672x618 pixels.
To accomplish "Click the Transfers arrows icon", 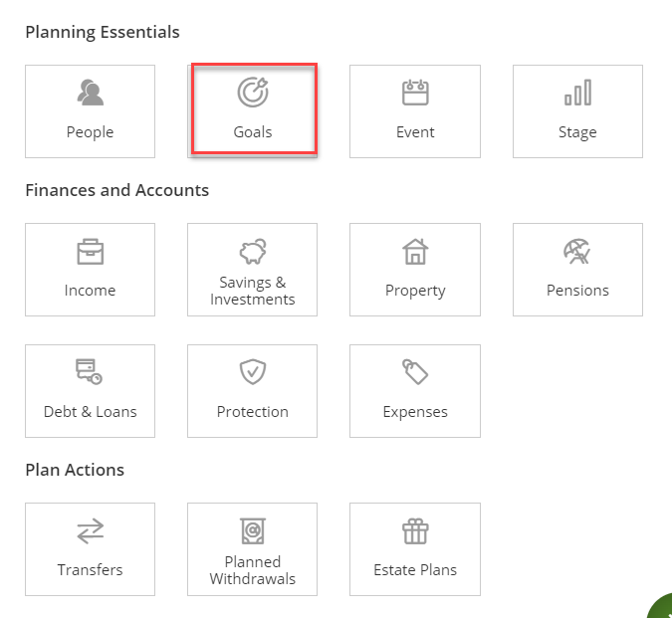I will tap(90, 531).
